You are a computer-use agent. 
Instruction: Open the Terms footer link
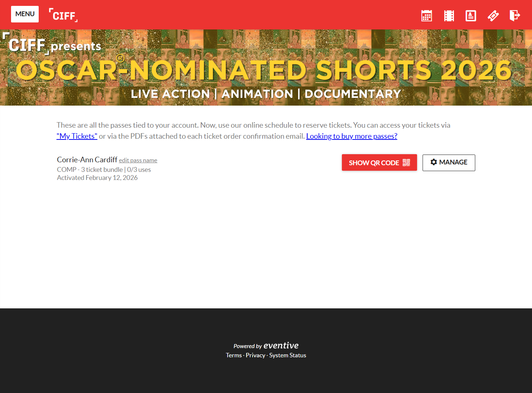click(234, 355)
